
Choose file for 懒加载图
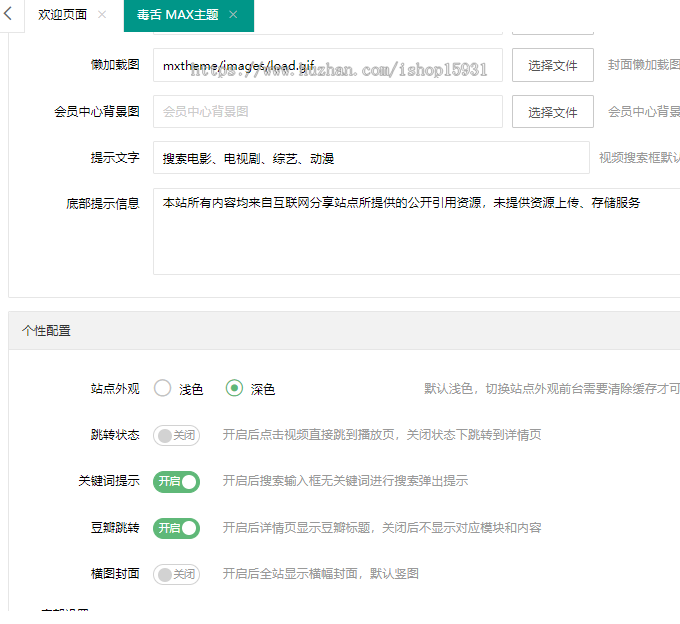point(552,65)
